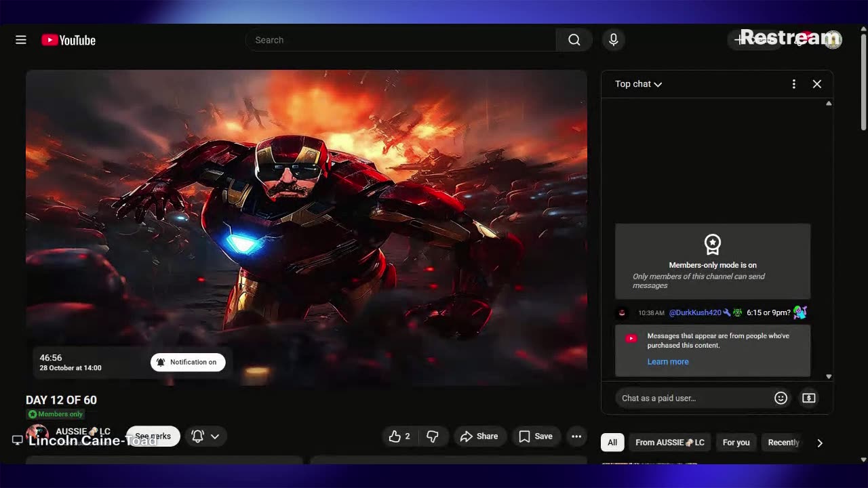This screenshot has height=488, width=868.
Task: Click the monitor icon beside Lincoln Caine-Toad
Action: [x=18, y=441]
